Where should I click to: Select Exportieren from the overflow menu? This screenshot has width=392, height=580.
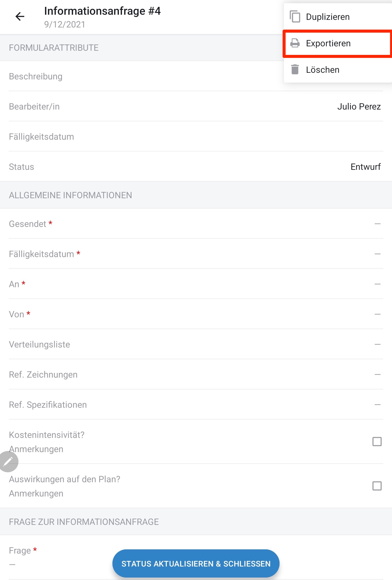click(x=328, y=43)
